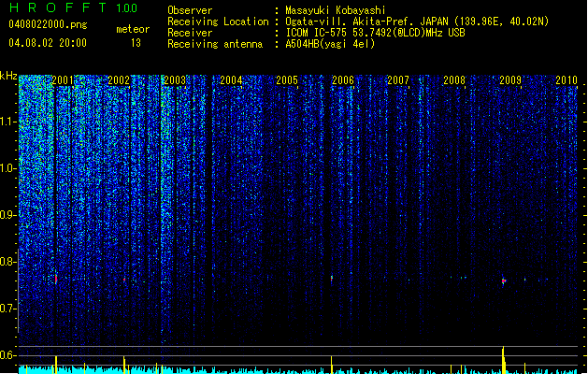Click the 0.6 kHz axis label
The width and height of the screenshot is (588, 374).
point(7,355)
